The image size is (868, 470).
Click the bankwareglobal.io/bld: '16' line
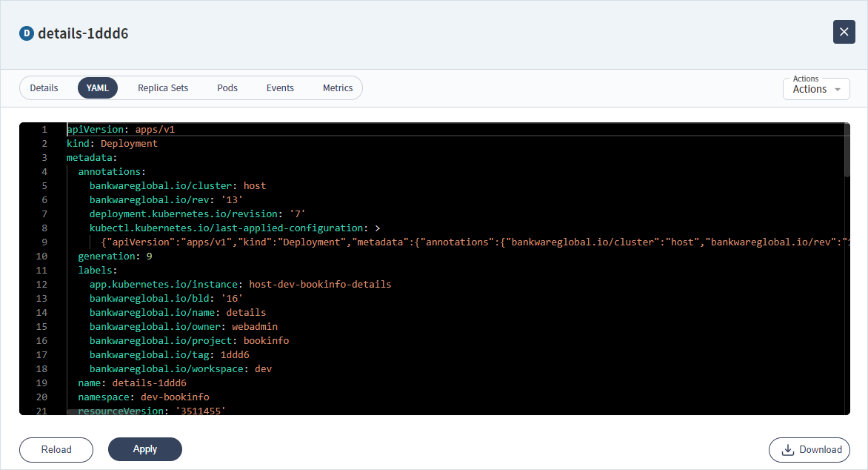[166, 298]
